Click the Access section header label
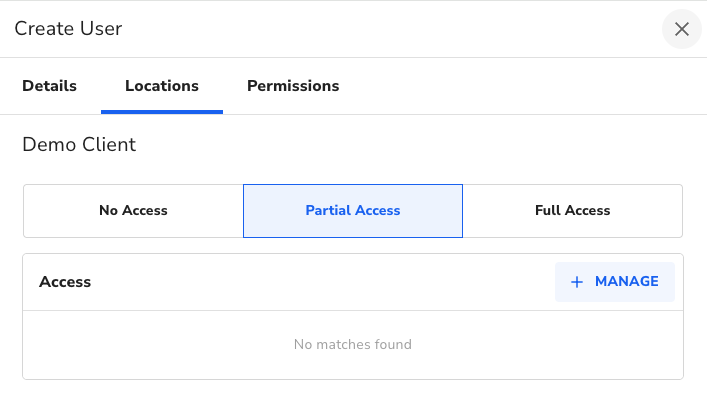The width and height of the screenshot is (707, 413). 65,282
